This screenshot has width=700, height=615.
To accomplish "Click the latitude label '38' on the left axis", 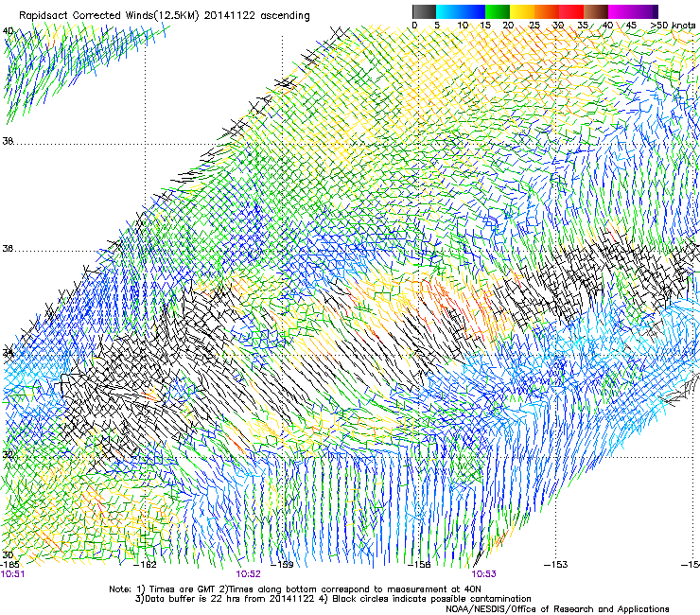I will coord(8,141).
